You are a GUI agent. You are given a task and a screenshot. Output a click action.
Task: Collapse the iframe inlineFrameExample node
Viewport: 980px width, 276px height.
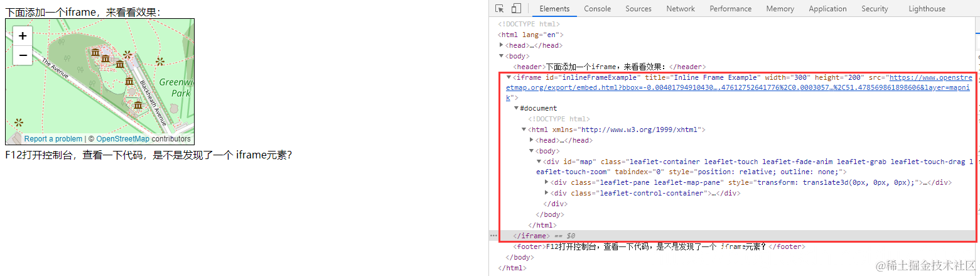coord(509,77)
